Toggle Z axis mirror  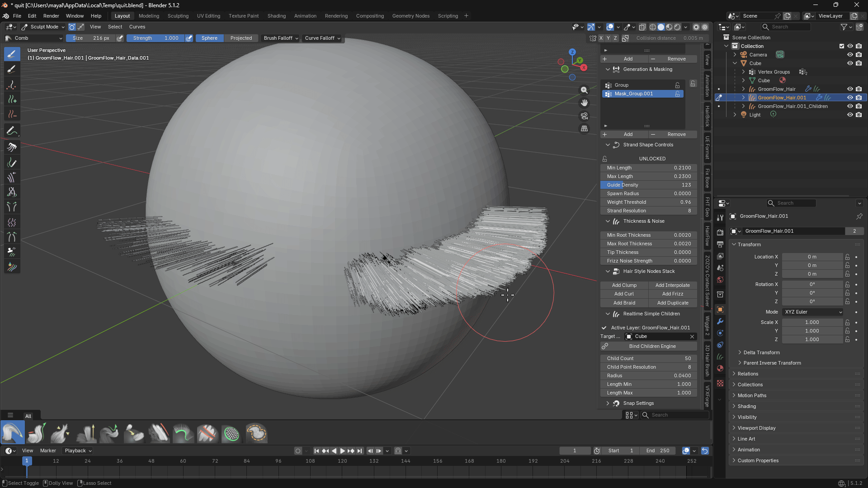616,38
